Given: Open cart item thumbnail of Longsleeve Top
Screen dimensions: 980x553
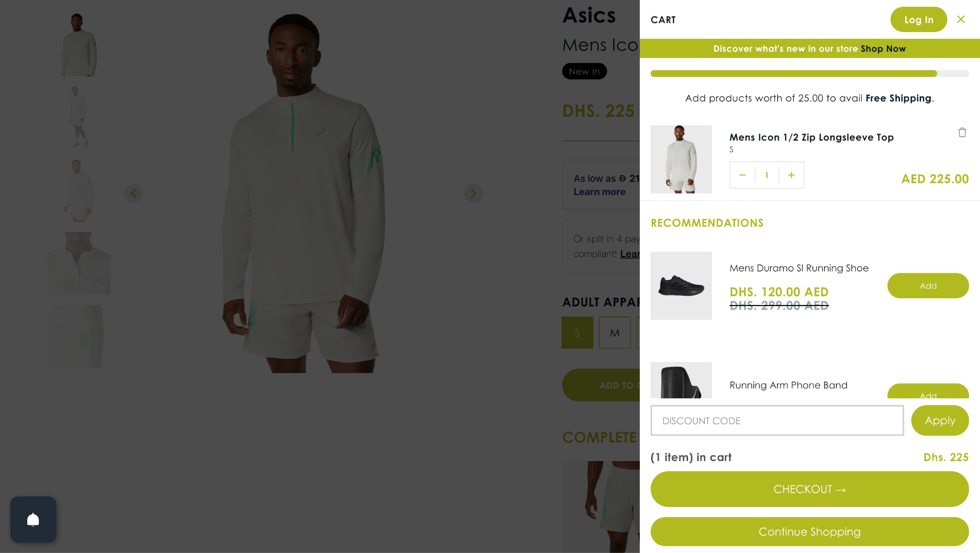Looking at the screenshot, I should click(681, 159).
